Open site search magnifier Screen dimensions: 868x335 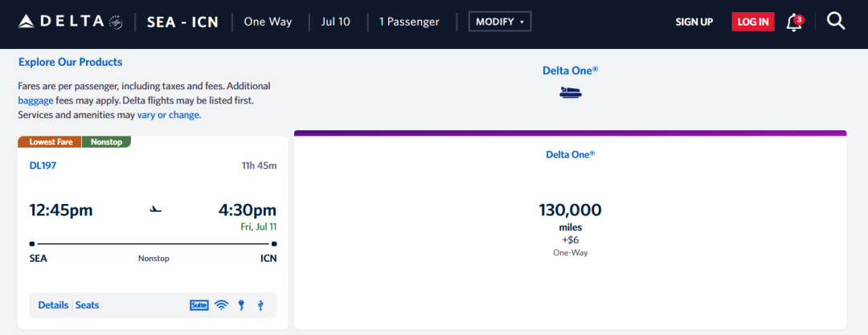point(836,22)
